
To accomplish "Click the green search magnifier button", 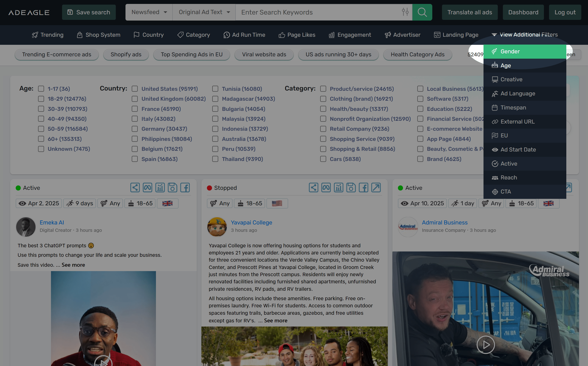I will point(422,12).
